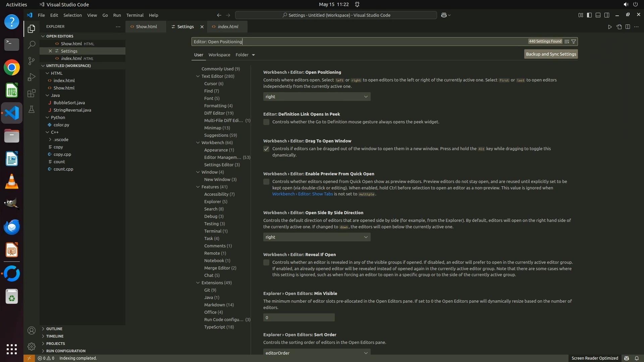The height and width of the screenshot is (362, 644).
Task: Click the settings filter funnel icon
Action: (574, 42)
